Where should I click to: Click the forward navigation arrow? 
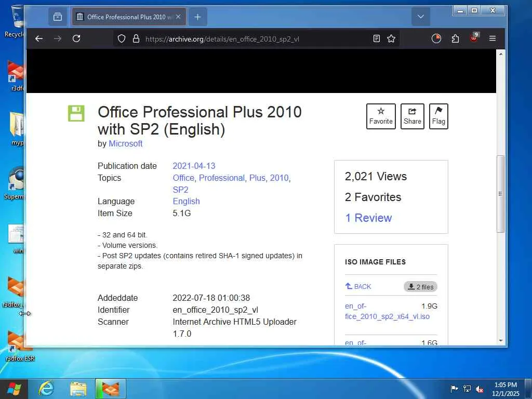(58, 38)
